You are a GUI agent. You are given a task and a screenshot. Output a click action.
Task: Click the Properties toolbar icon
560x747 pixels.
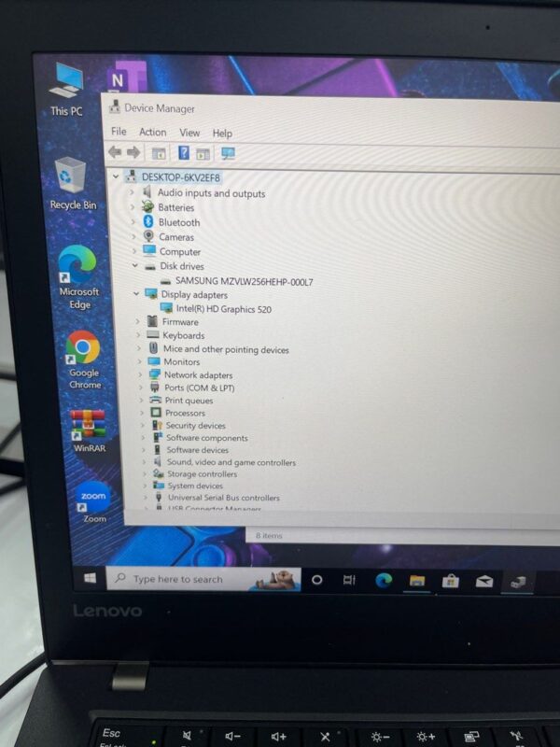[x=159, y=153]
